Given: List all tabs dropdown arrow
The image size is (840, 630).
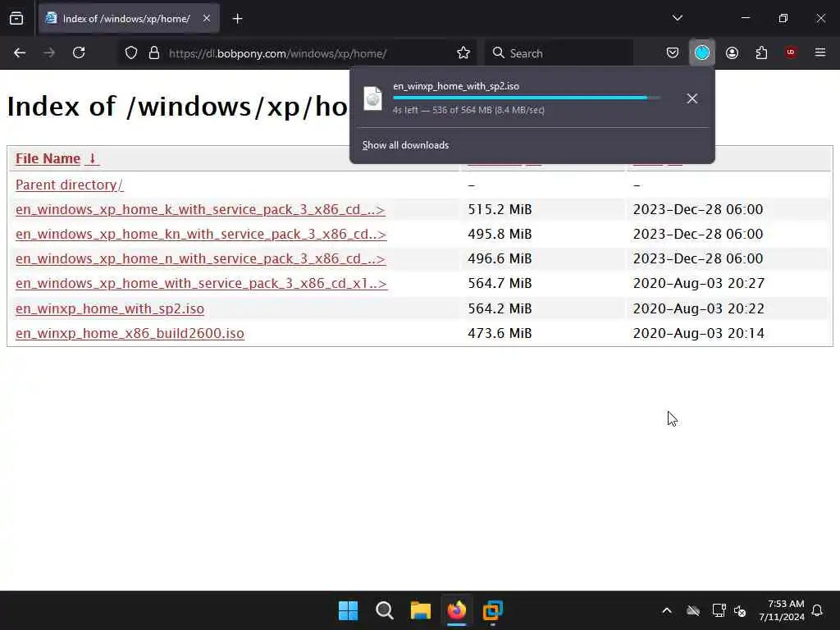Looking at the screenshot, I should tap(677, 18).
